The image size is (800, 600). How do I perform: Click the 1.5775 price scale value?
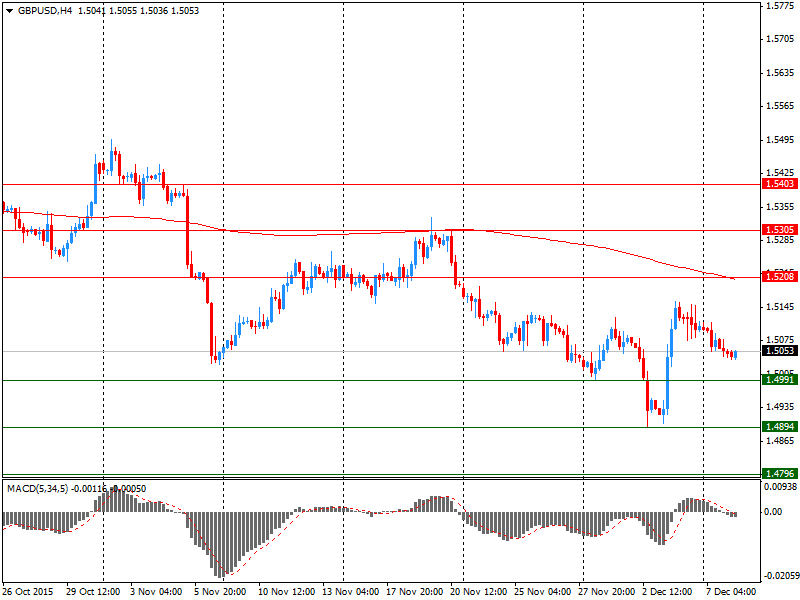click(x=781, y=6)
